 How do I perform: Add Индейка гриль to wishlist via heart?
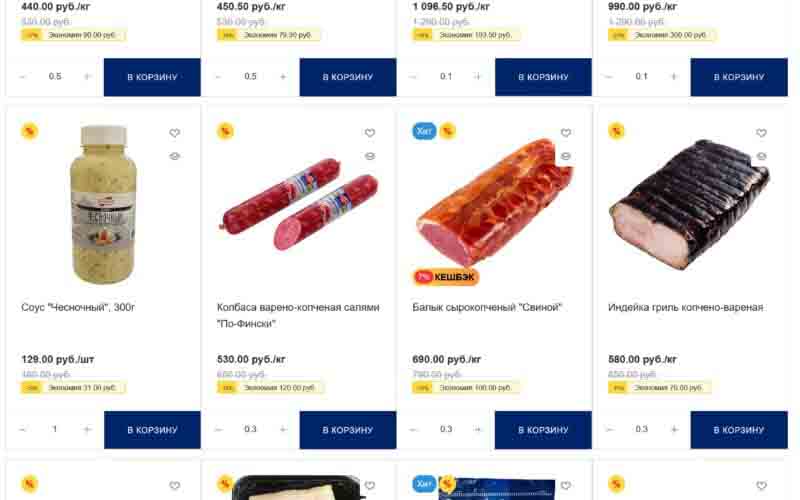pos(761,133)
